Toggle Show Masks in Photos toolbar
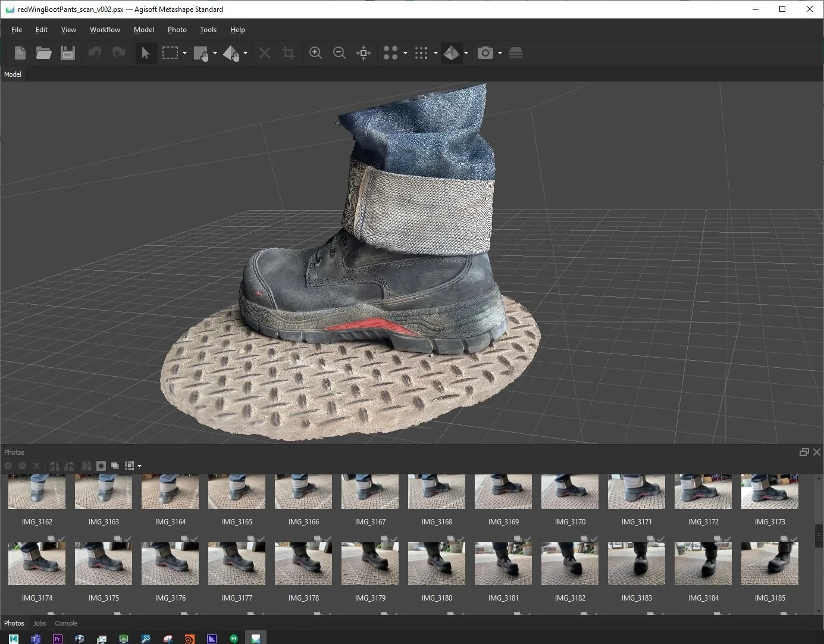824x644 pixels. (101, 466)
